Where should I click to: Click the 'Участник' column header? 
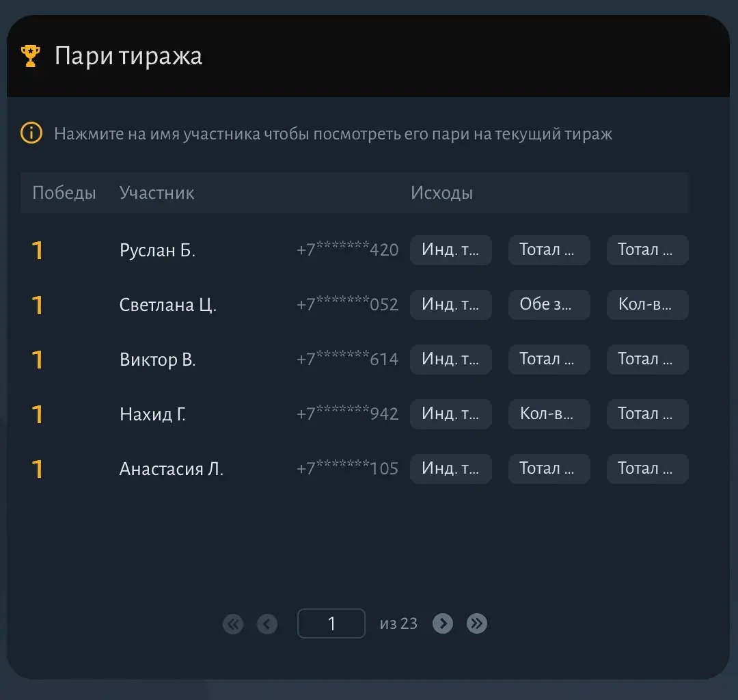tap(156, 193)
